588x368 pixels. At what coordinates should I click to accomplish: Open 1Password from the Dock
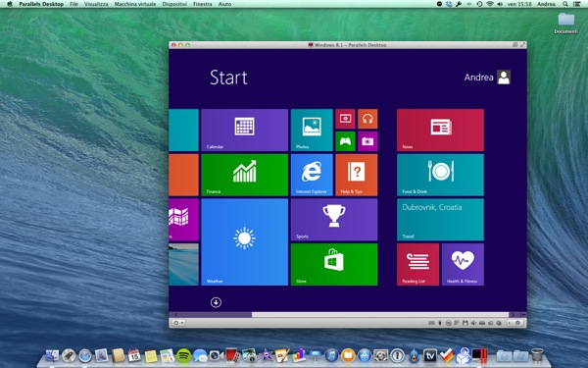(x=398, y=355)
